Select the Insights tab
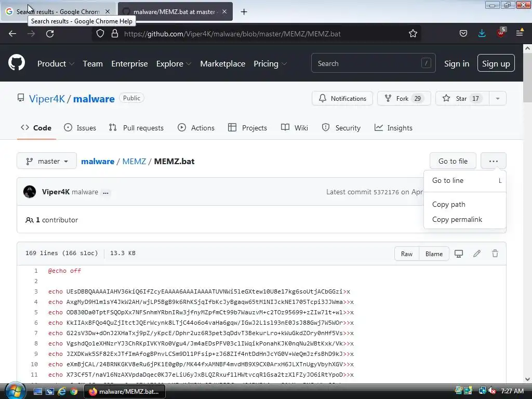This screenshot has height=399, width=532. click(x=393, y=128)
